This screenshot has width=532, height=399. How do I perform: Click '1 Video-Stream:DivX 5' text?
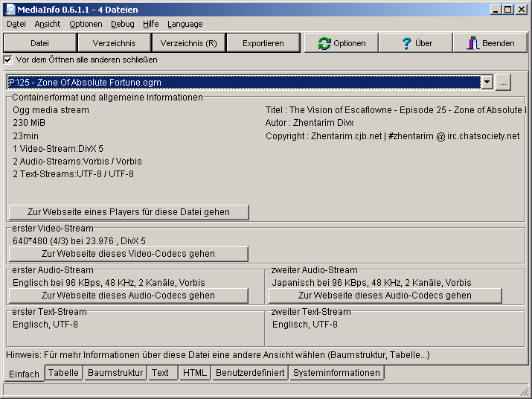coord(58,149)
